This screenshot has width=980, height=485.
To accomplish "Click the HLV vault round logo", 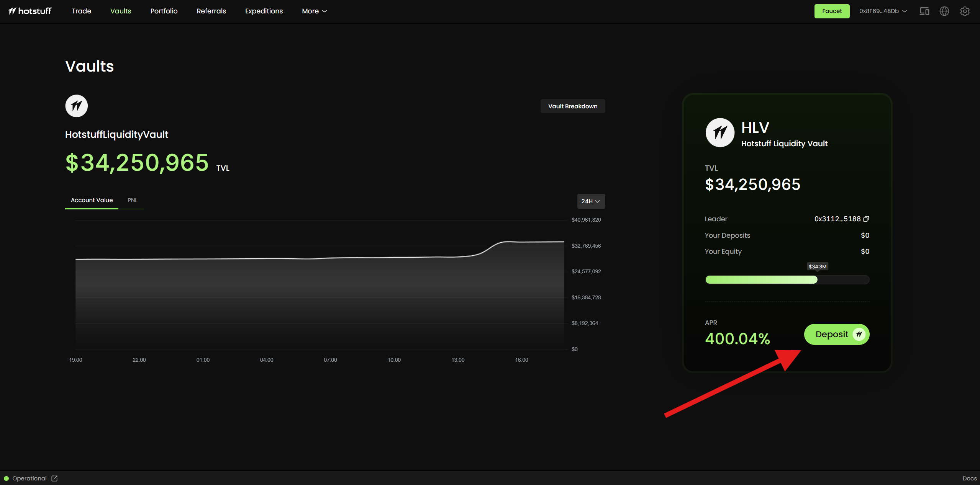I will [720, 132].
